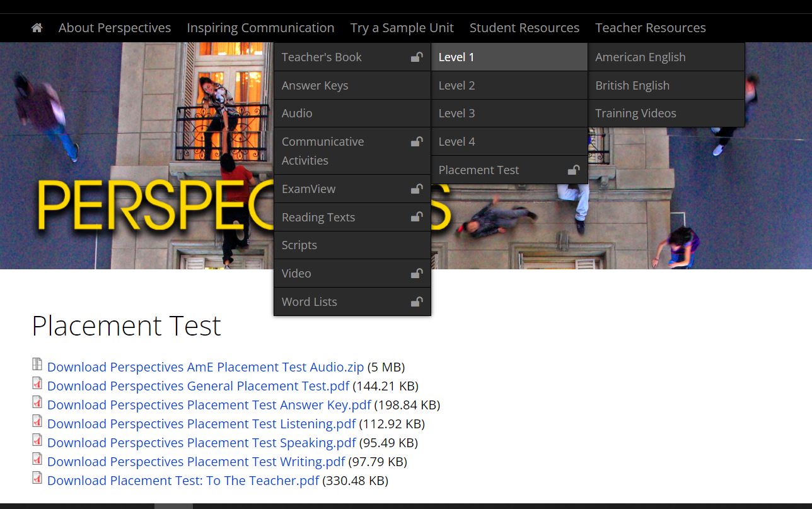Viewport: 812px width, 509px height.
Task: Open Training Videos from the submenu
Action: tap(635, 114)
